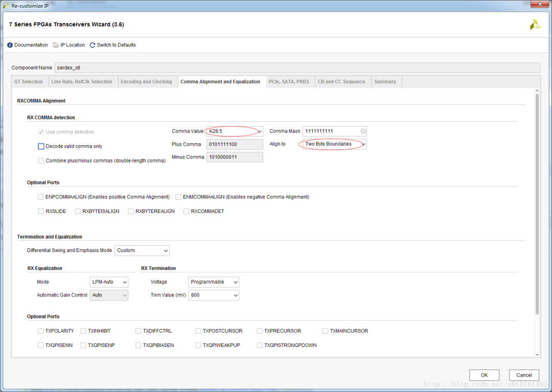Click the Component Name input field

[x=297, y=68]
